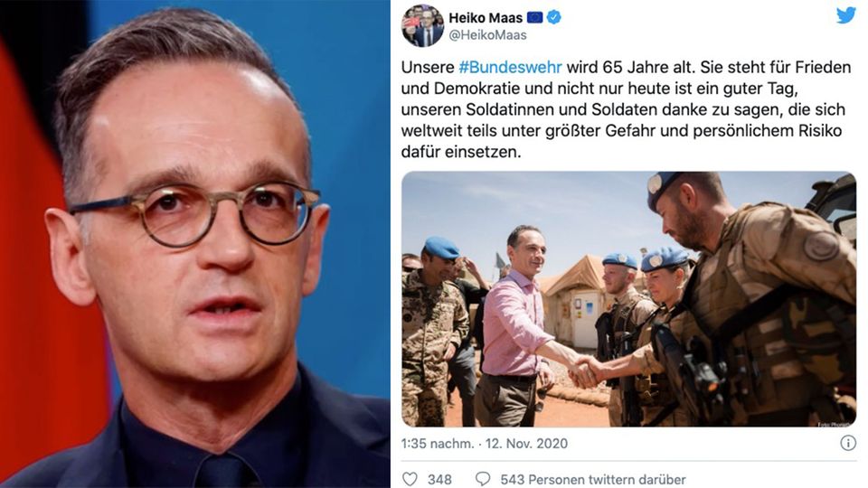868x488 pixels.
Task: Click the 348 like count
Action: tap(439, 479)
